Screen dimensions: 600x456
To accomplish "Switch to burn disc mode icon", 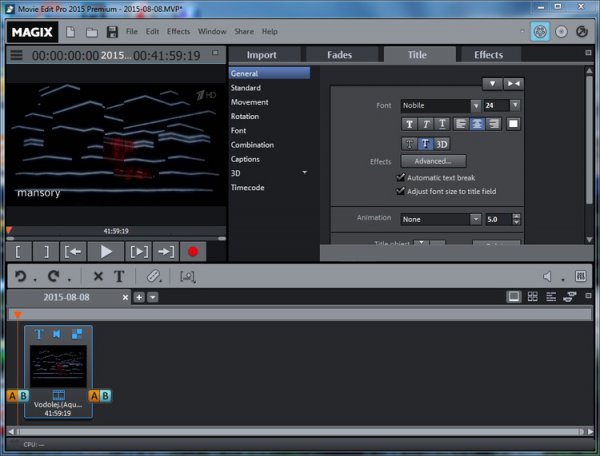I will point(561,32).
